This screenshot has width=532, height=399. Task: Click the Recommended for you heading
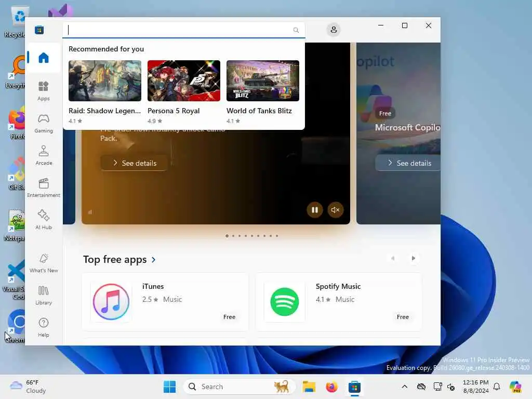tap(106, 49)
